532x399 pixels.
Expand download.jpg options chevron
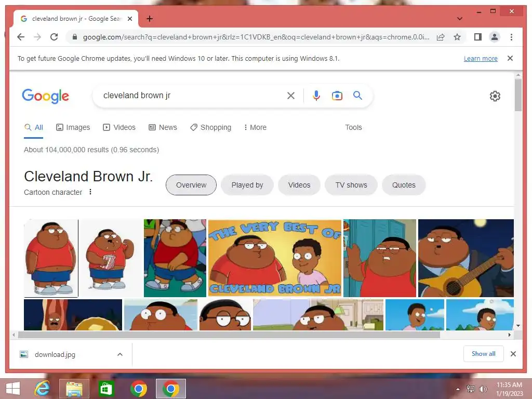(120, 354)
